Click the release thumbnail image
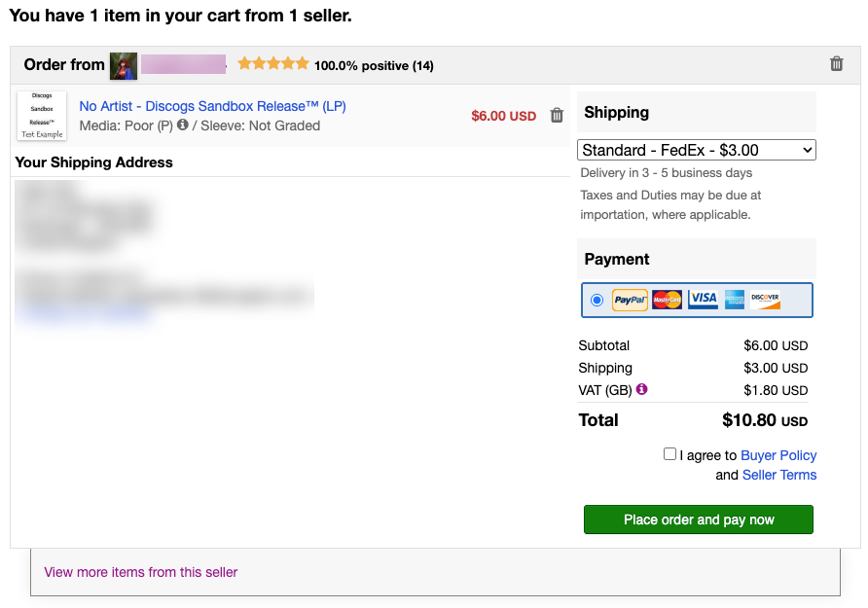The height and width of the screenshot is (608, 868). [x=41, y=115]
